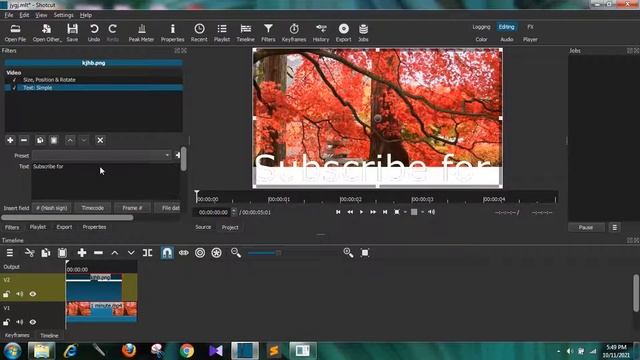The image size is (640, 360).
Task: Insert the Frame # field
Action: [x=132, y=208]
